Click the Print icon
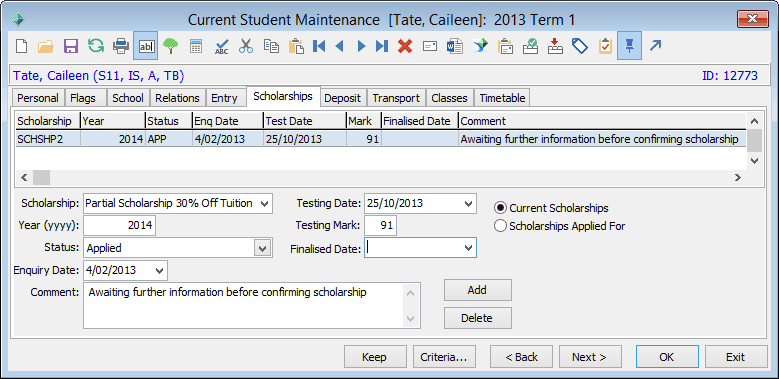This screenshot has height=379, width=779. [121, 46]
